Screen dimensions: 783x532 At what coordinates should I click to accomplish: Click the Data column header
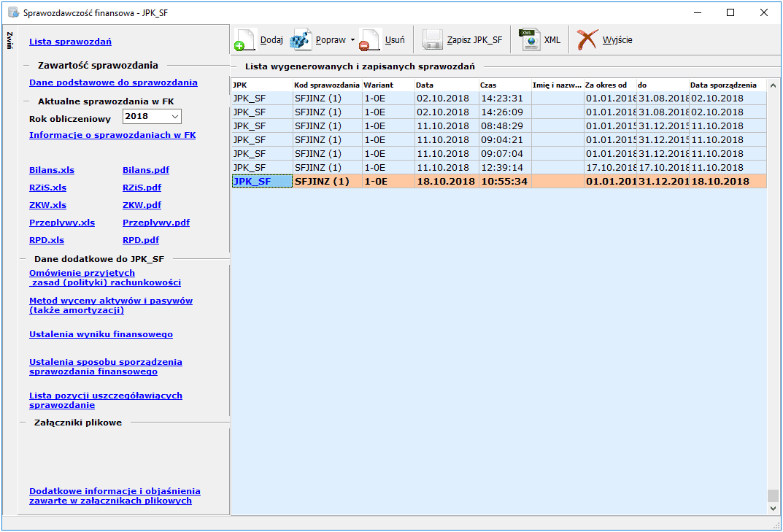point(447,85)
